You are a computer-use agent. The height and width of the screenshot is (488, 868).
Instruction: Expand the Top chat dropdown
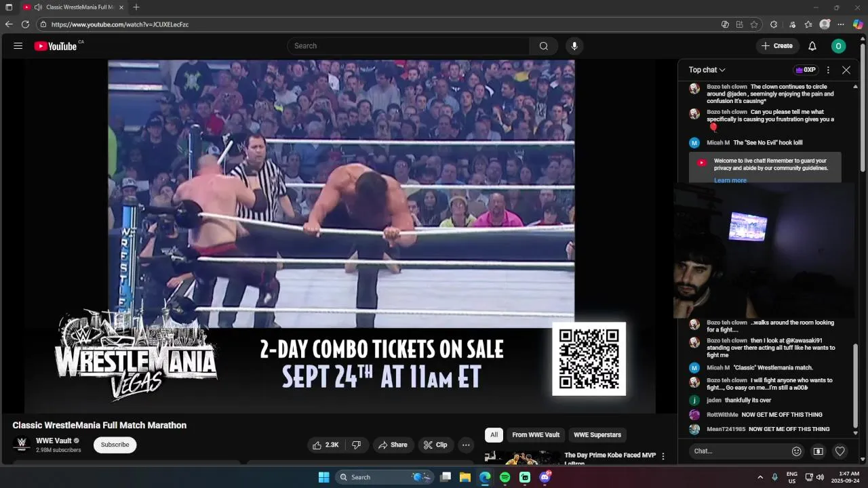pyautogui.click(x=707, y=70)
